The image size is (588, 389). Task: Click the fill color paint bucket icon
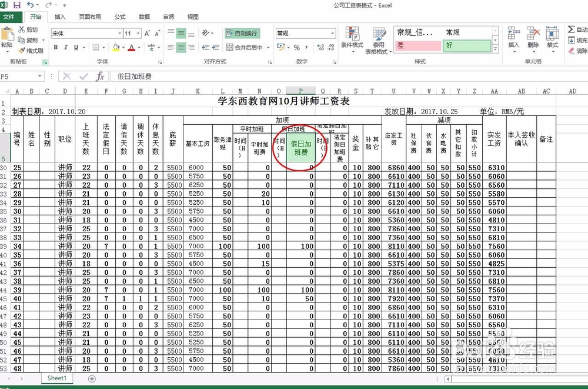tap(115, 47)
